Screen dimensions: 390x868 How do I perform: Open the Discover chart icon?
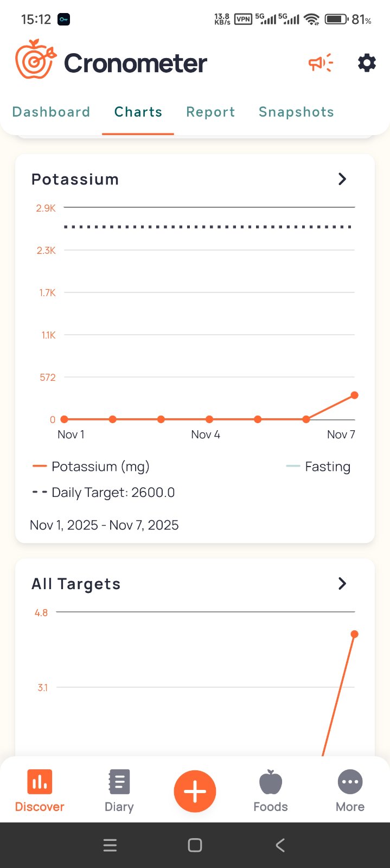pyautogui.click(x=40, y=782)
